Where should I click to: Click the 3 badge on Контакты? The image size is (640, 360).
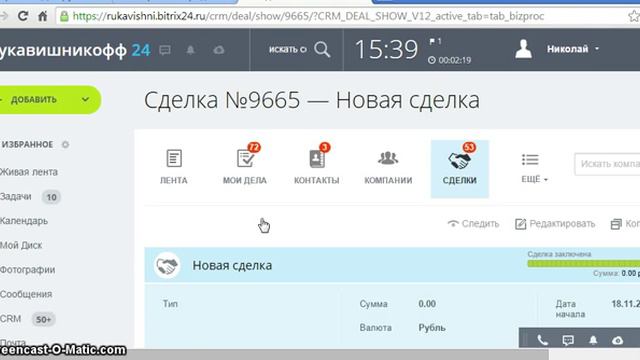324,147
